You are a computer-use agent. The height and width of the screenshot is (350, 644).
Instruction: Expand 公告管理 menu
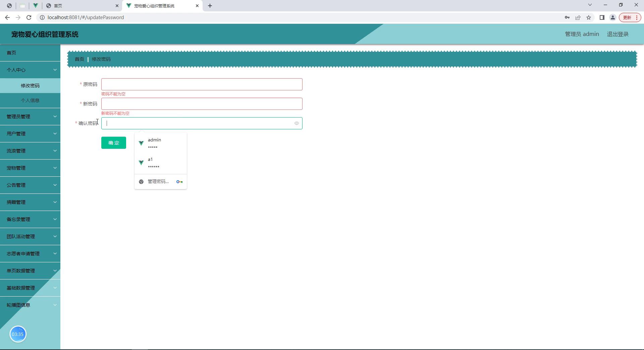[30, 185]
